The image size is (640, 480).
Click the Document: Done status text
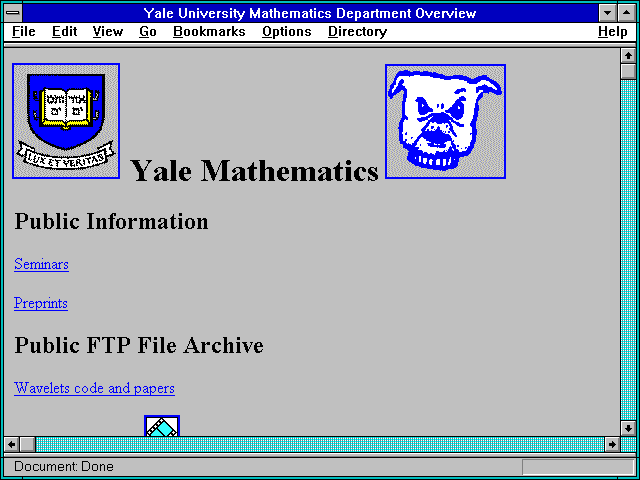pyautogui.click(x=64, y=466)
